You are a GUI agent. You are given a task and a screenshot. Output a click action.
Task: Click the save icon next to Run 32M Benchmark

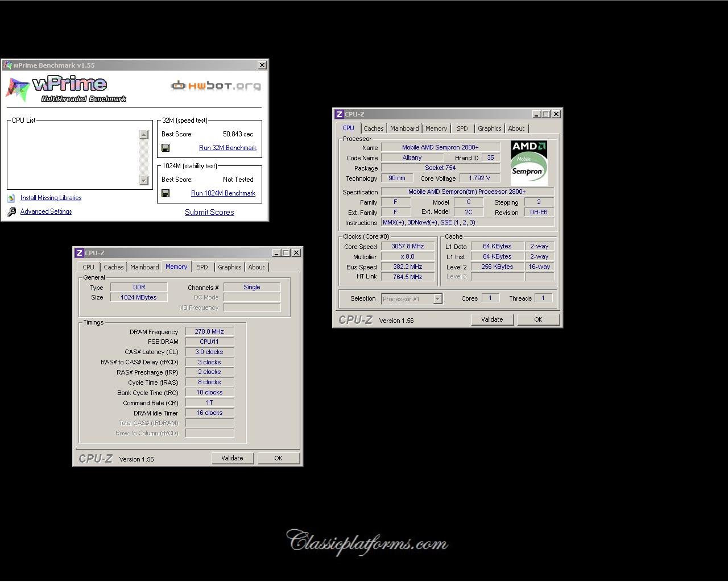[166, 148]
